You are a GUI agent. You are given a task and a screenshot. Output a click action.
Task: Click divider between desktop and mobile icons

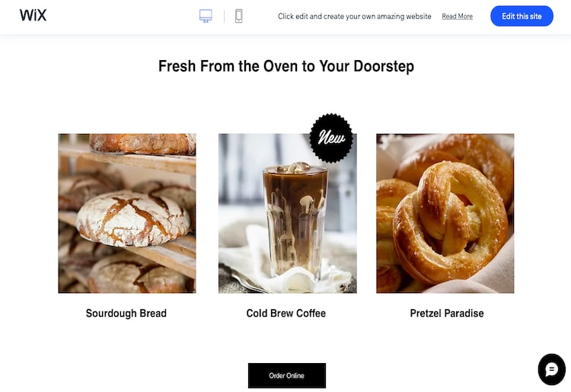click(x=224, y=16)
